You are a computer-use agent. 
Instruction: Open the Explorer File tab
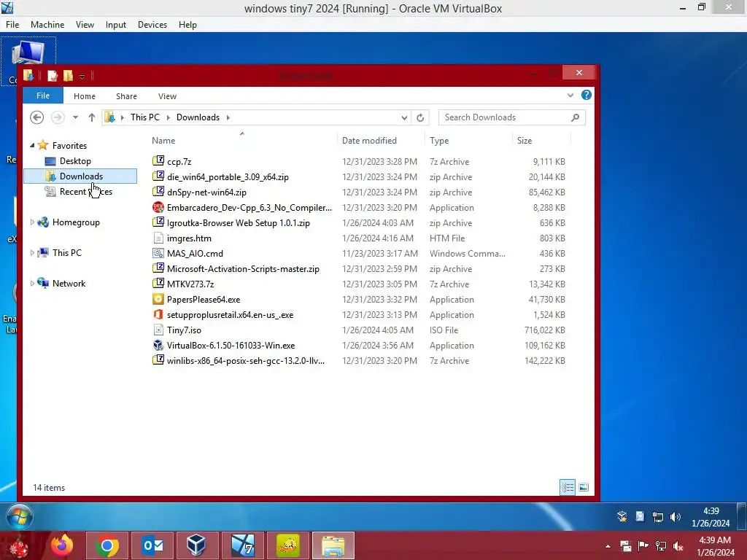click(x=43, y=96)
